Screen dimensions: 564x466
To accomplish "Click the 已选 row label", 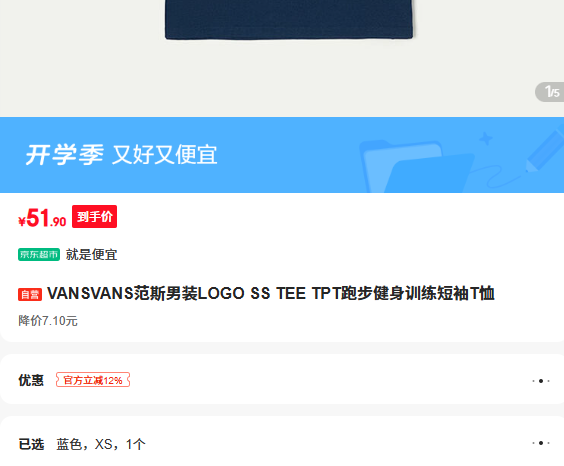I will tap(31, 444).
